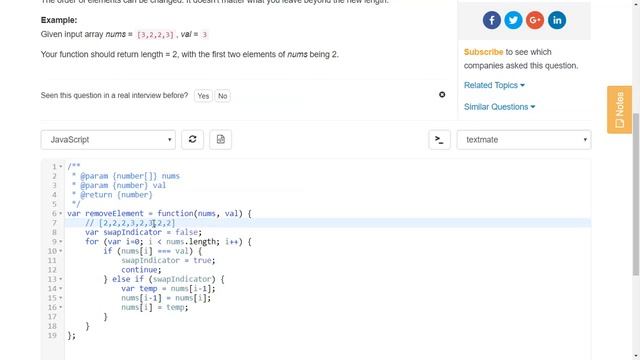This screenshot has width=640, height=360.
Task: Open the saved code document icon
Action: click(220, 140)
